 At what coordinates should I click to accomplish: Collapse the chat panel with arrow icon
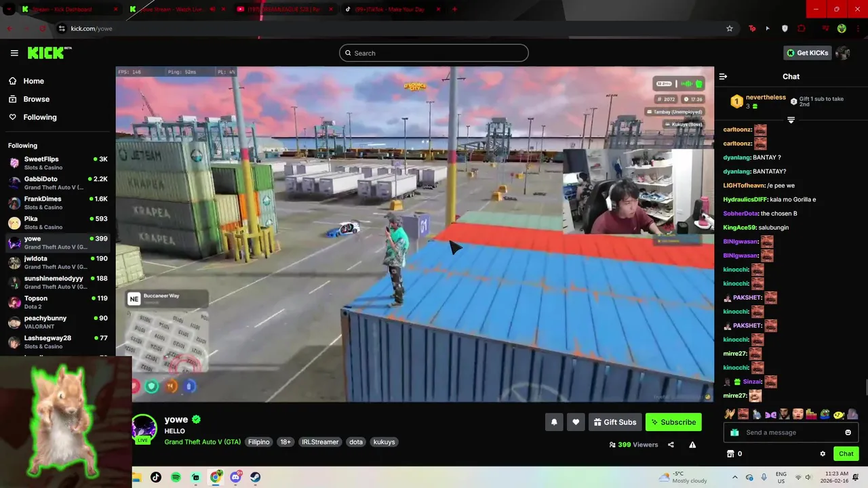tap(723, 77)
